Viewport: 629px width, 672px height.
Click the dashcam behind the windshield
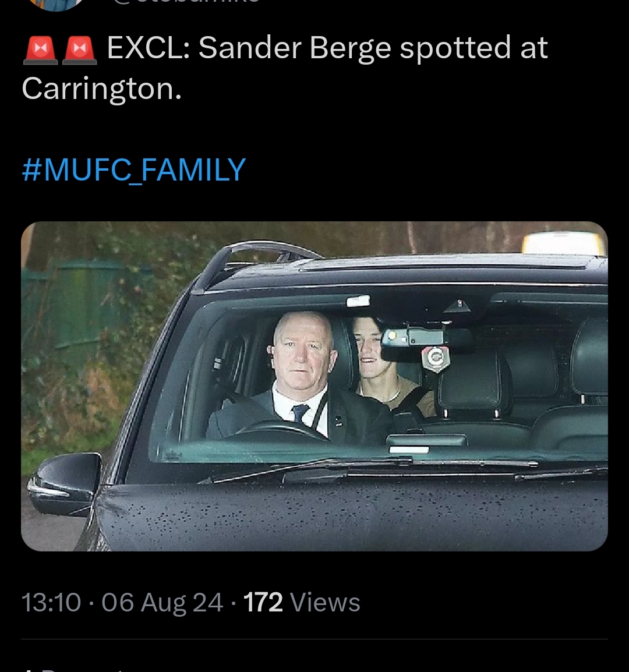click(424, 338)
